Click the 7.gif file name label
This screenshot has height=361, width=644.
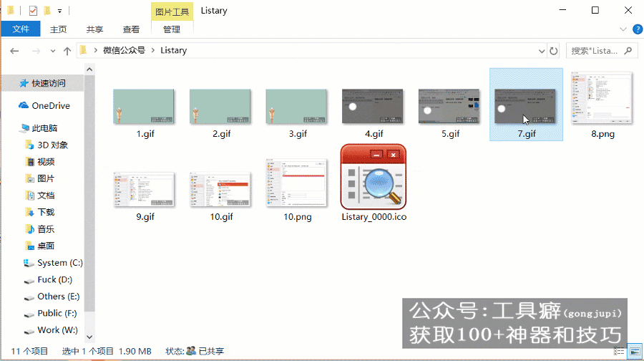click(527, 134)
